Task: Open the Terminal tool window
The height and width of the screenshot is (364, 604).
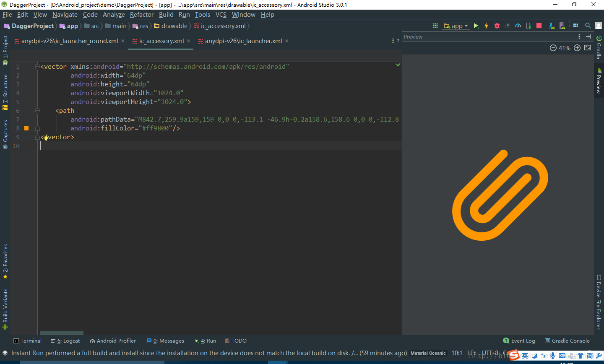Action: coord(27,341)
